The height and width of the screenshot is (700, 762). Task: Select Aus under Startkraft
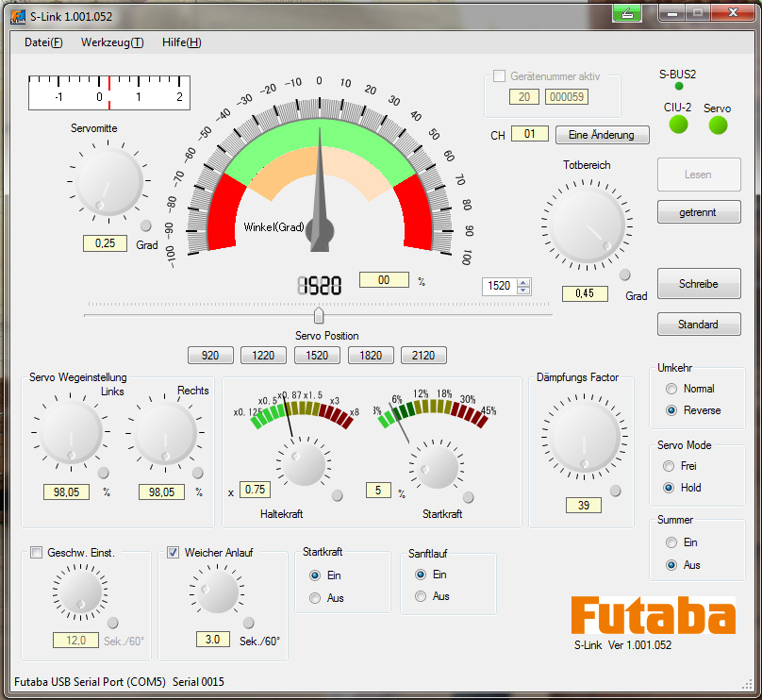315,598
